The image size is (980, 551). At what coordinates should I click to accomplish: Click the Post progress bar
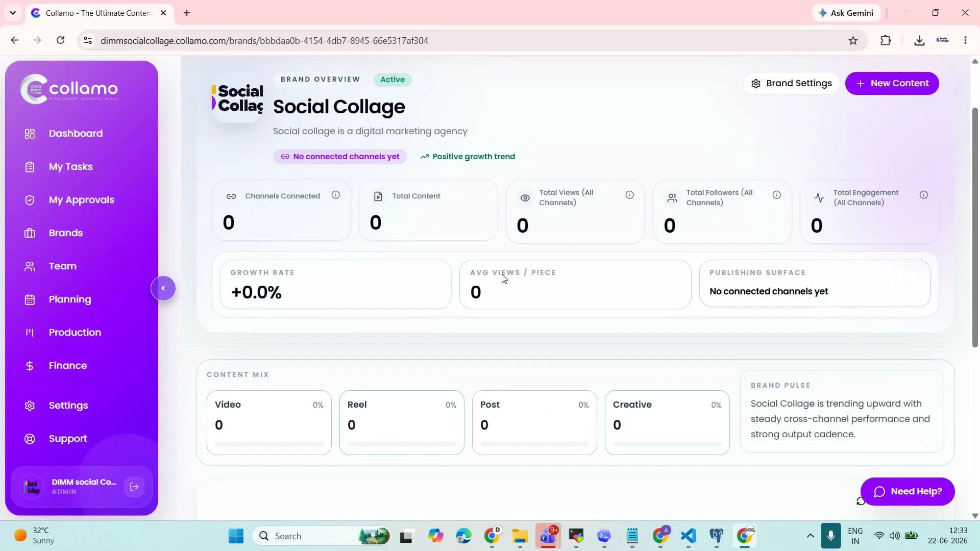(534, 444)
